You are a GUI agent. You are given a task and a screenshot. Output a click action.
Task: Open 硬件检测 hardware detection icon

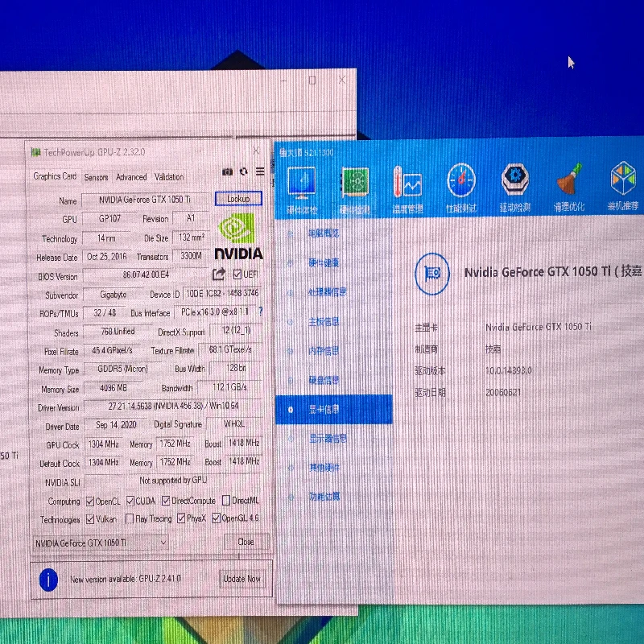coord(354,191)
